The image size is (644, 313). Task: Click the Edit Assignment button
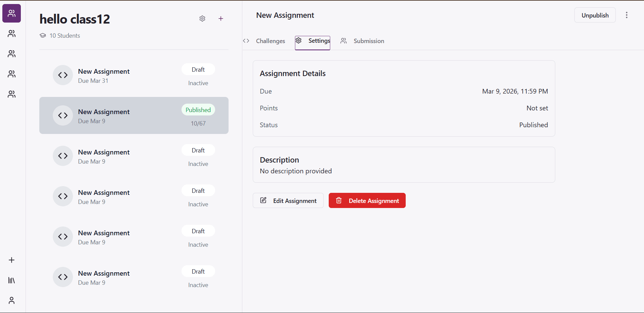click(288, 201)
